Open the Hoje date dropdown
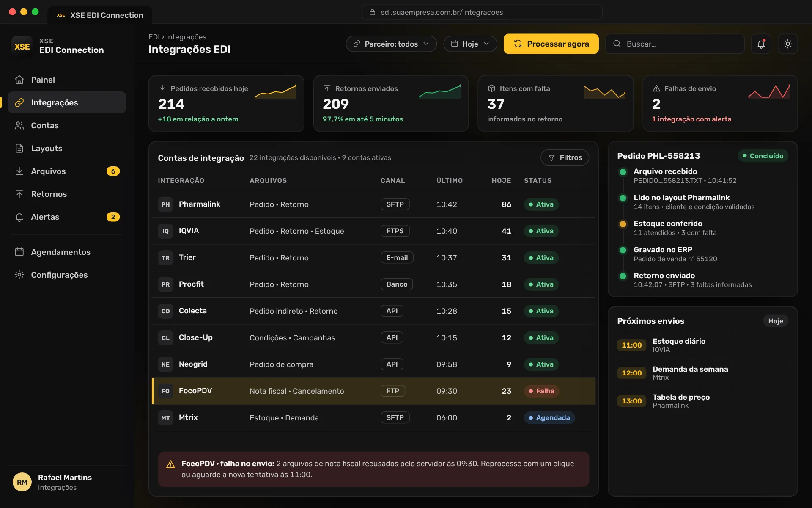The width and height of the screenshot is (812, 508). pos(470,44)
